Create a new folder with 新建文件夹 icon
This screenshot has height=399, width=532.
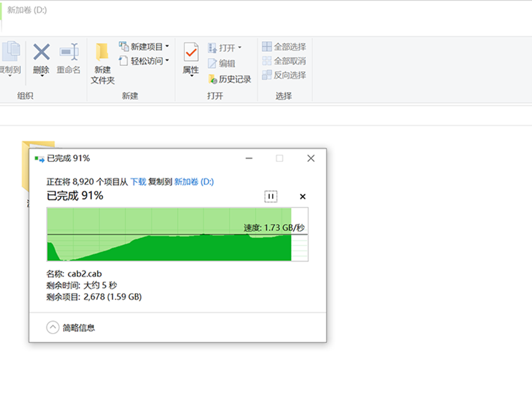pyautogui.click(x=102, y=53)
